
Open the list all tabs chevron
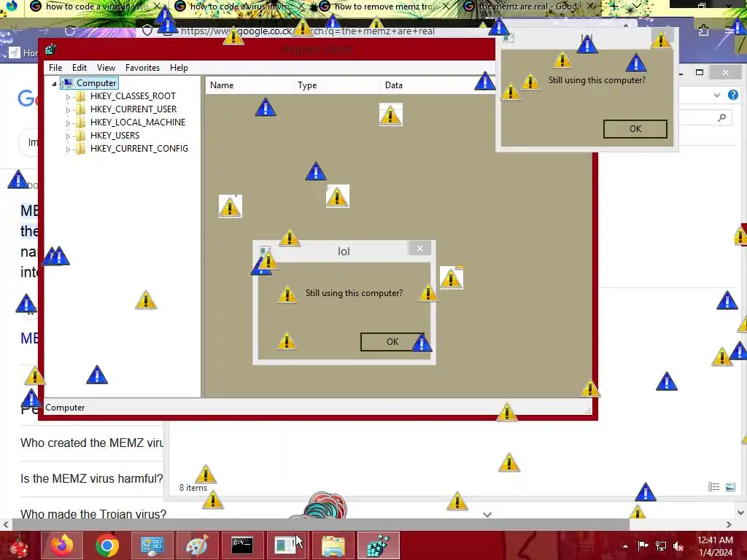[x=637, y=6]
